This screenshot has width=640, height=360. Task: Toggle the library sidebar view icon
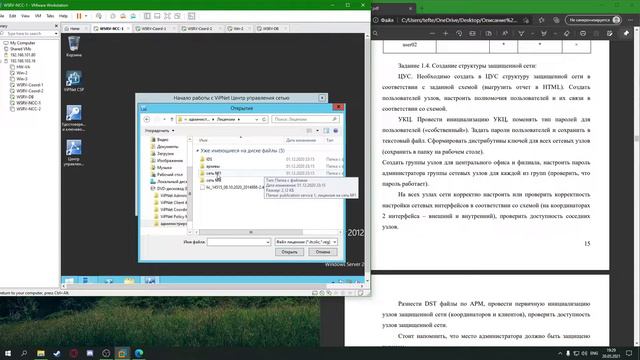147,16
